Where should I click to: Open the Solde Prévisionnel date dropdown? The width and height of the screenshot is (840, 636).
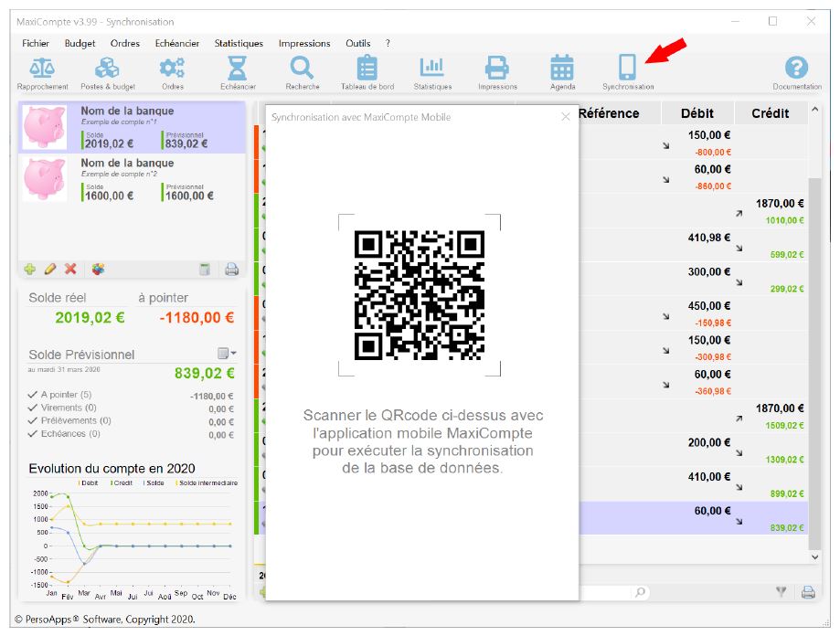[x=228, y=354]
